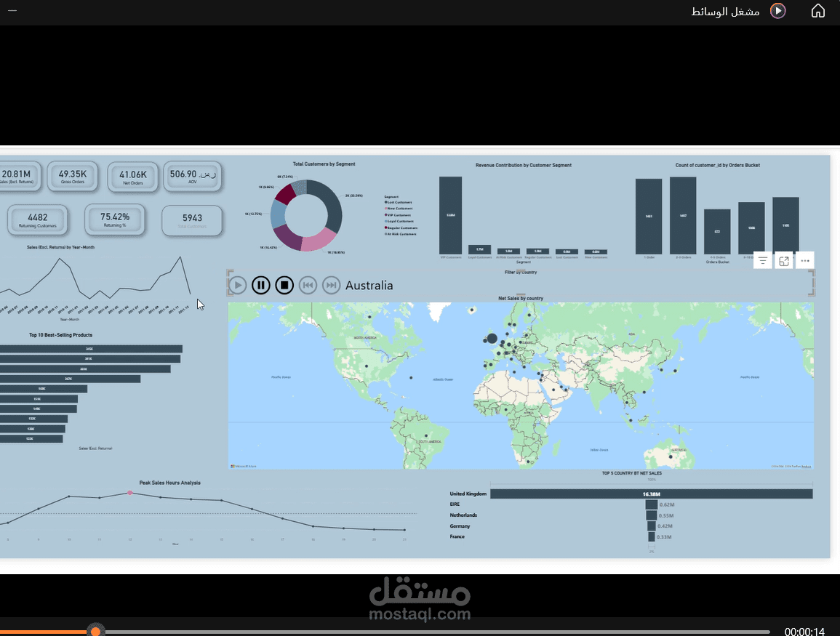
Task: Select the 2K (33.59%) donut slice
Action: coord(332,206)
